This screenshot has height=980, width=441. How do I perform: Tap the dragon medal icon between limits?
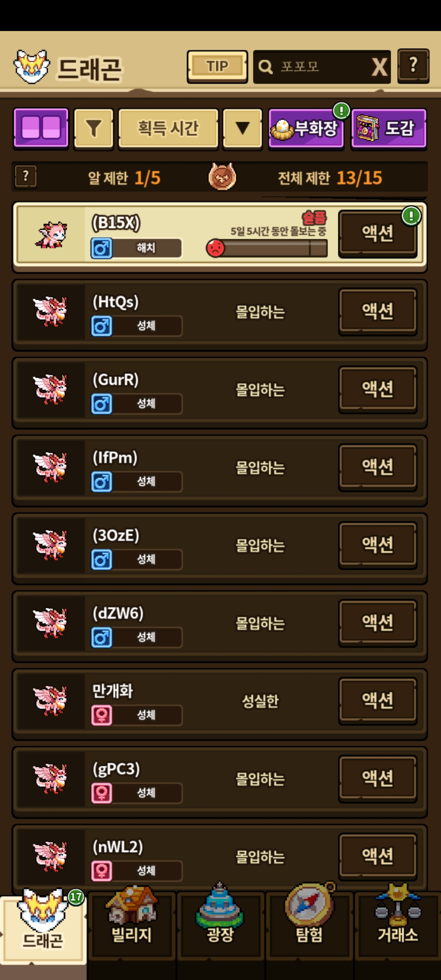pyautogui.click(x=222, y=177)
